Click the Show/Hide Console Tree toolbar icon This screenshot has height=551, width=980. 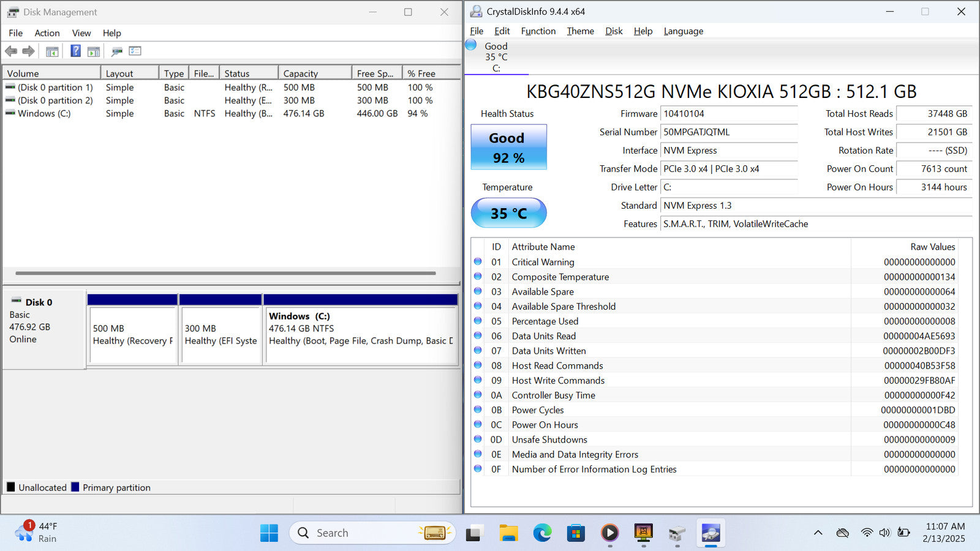[x=52, y=51]
